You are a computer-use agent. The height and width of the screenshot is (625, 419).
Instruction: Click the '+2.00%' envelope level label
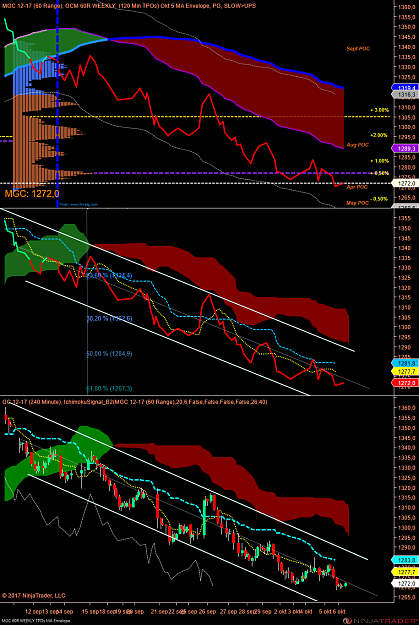coord(379,135)
